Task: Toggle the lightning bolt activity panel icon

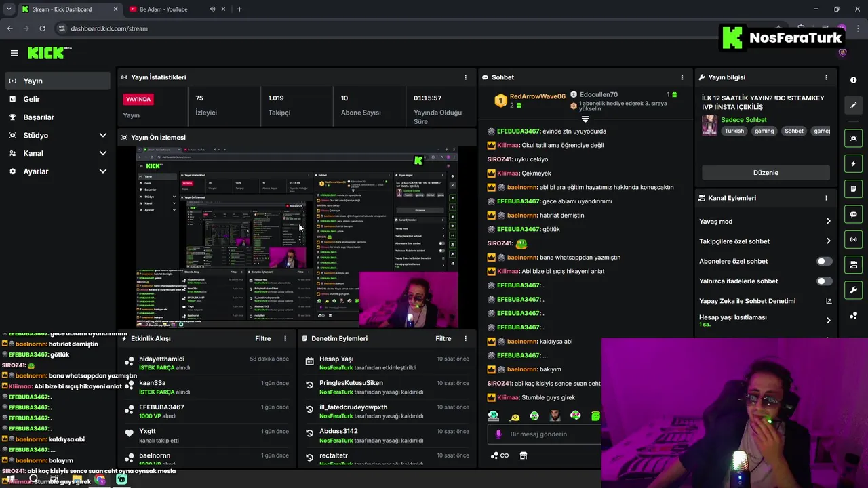Action: click(x=853, y=163)
